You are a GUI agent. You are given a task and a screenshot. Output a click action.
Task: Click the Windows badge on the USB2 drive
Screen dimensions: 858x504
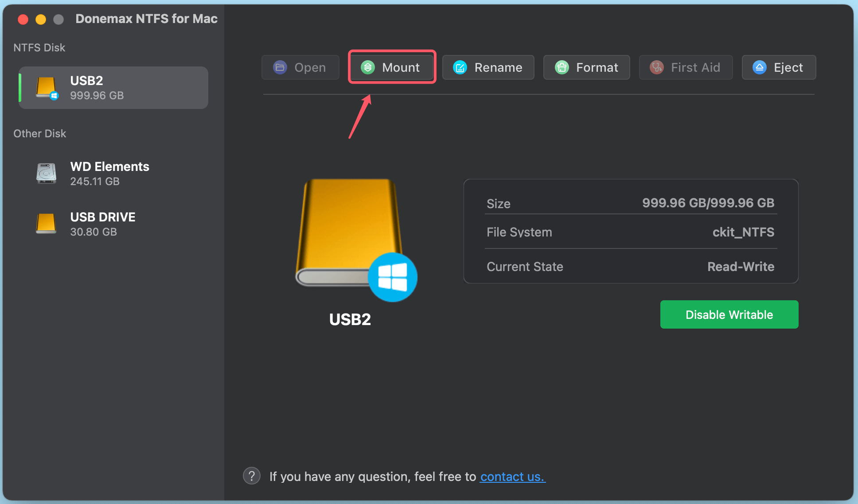coord(392,277)
